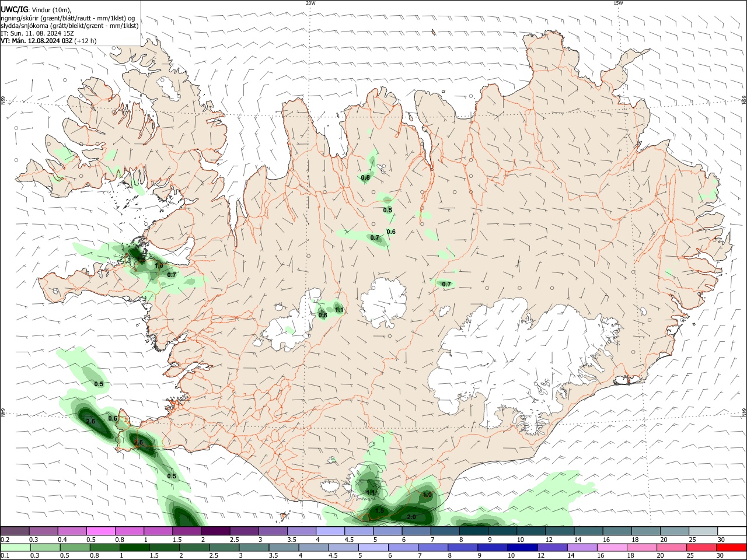Click the 1.0 value near Breiðafjörður in the west
Screen dimensions: 747x560
tap(159, 265)
